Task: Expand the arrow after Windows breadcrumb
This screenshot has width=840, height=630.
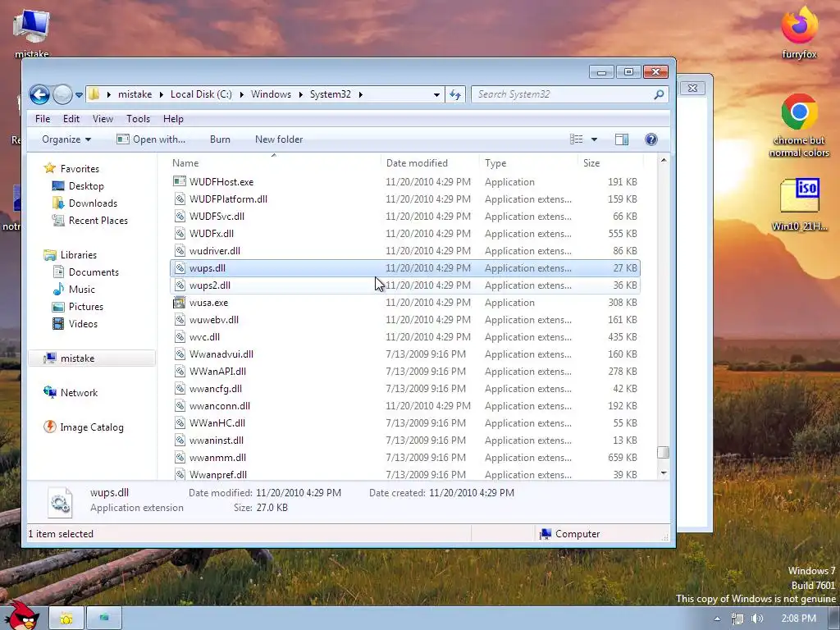Action: pyautogui.click(x=300, y=95)
